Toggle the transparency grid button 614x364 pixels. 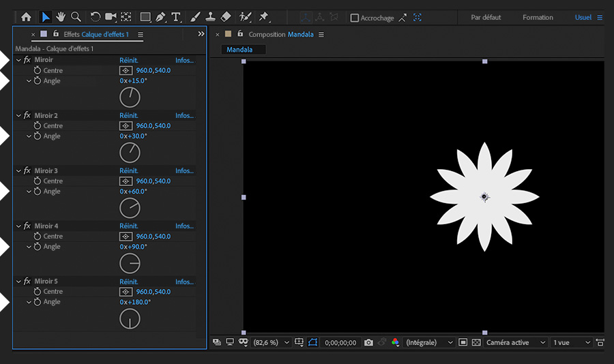click(x=476, y=342)
